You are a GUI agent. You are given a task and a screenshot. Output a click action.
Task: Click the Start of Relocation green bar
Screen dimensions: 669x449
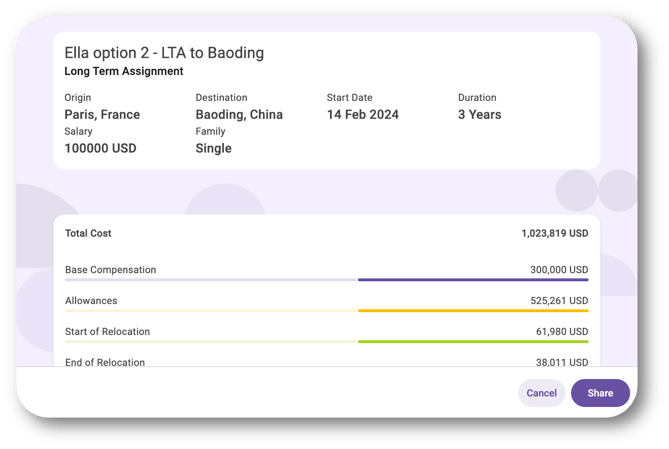point(473,341)
